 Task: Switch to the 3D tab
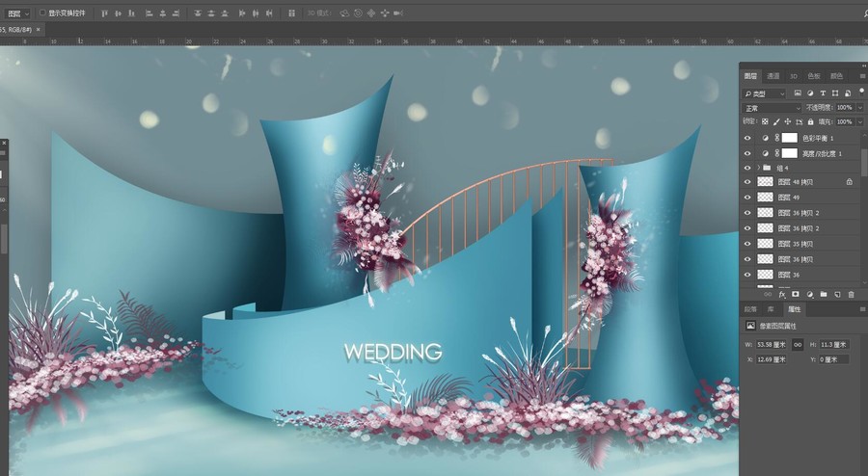pos(794,76)
